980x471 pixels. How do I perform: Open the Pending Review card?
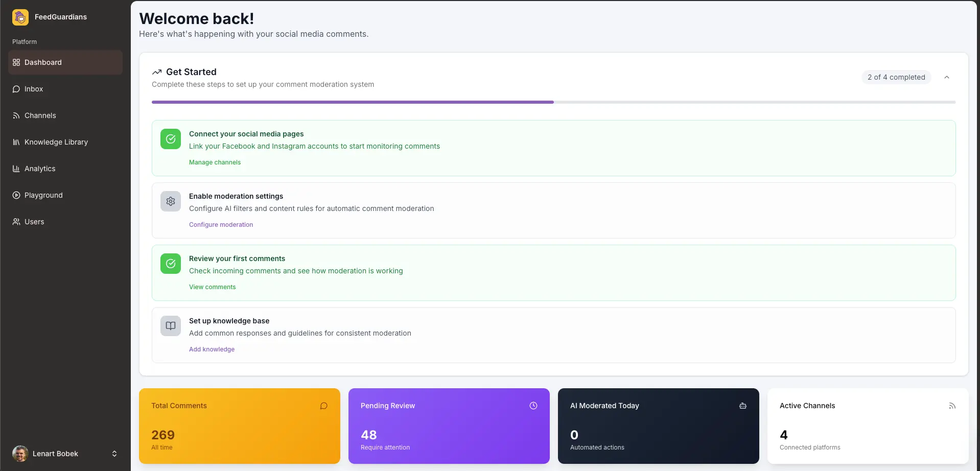449,426
